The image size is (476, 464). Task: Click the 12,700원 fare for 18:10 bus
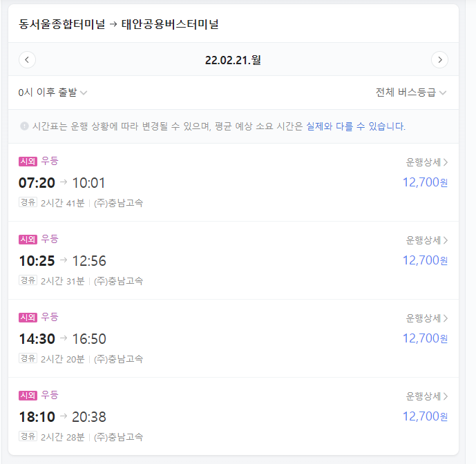[425, 416]
